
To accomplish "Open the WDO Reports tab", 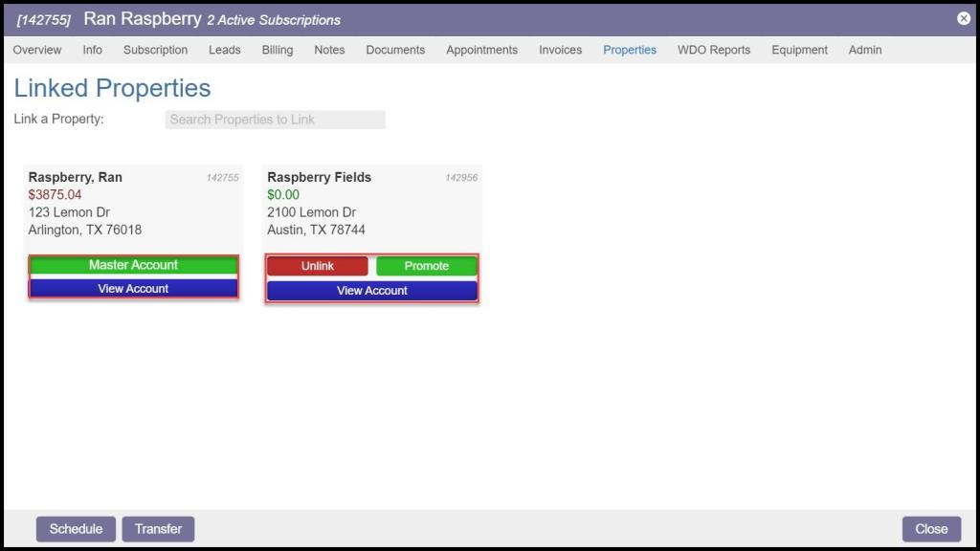I will pyautogui.click(x=714, y=50).
